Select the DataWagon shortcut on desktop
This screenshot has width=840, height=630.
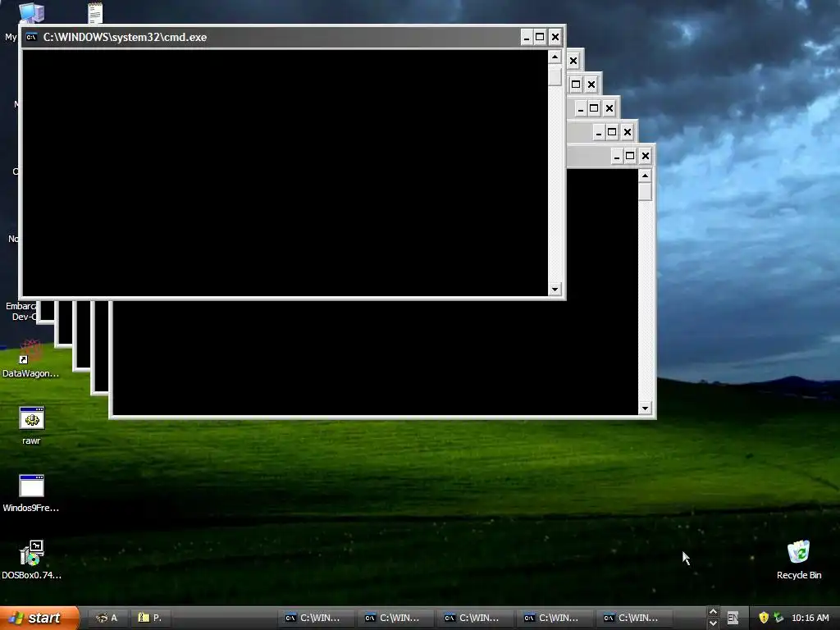tap(31, 359)
